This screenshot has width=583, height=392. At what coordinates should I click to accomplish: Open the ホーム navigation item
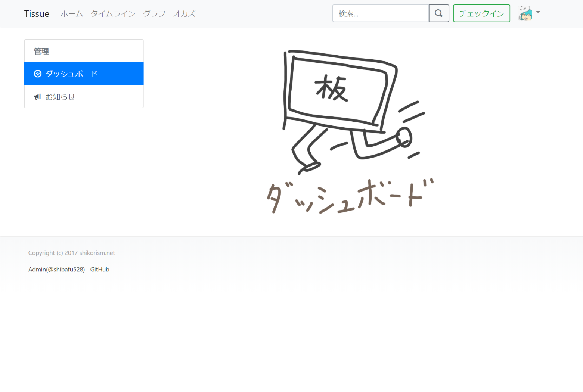(72, 14)
